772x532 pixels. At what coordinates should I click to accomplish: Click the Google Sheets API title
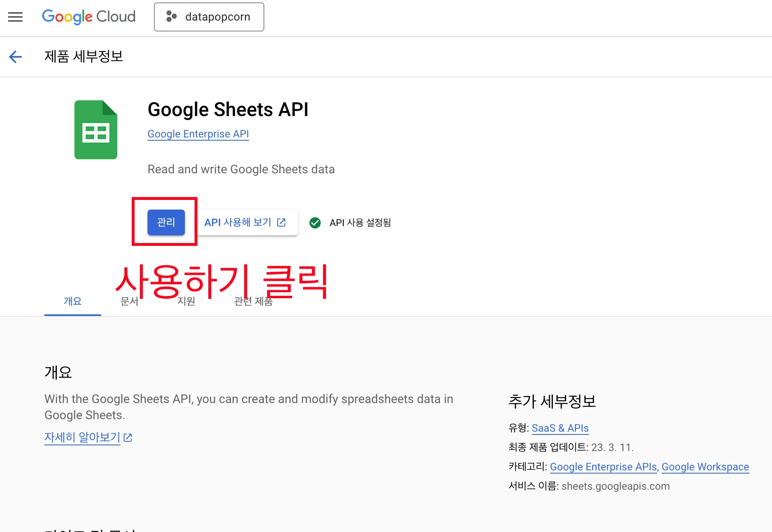pyautogui.click(x=228, y=110)
